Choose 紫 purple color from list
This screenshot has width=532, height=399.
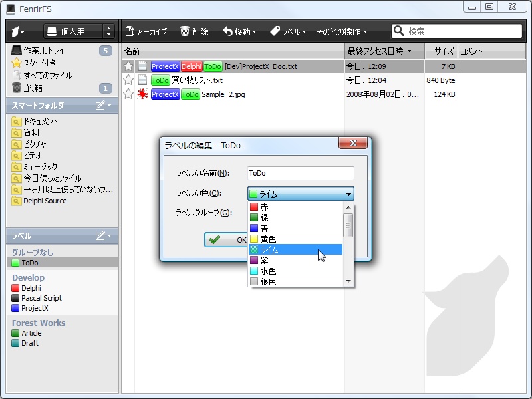click(x=296, y=260)
